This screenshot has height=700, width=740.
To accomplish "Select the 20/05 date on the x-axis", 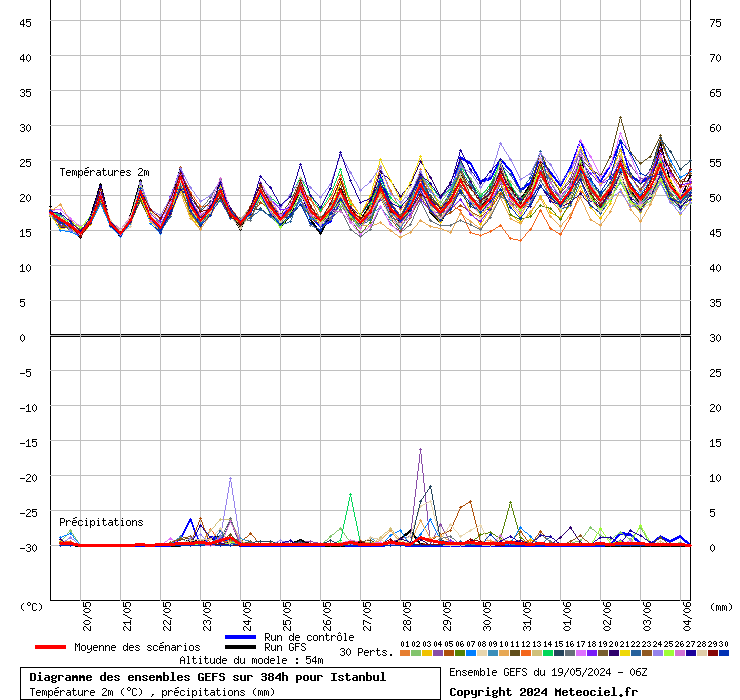I will [x=88, y=612].
